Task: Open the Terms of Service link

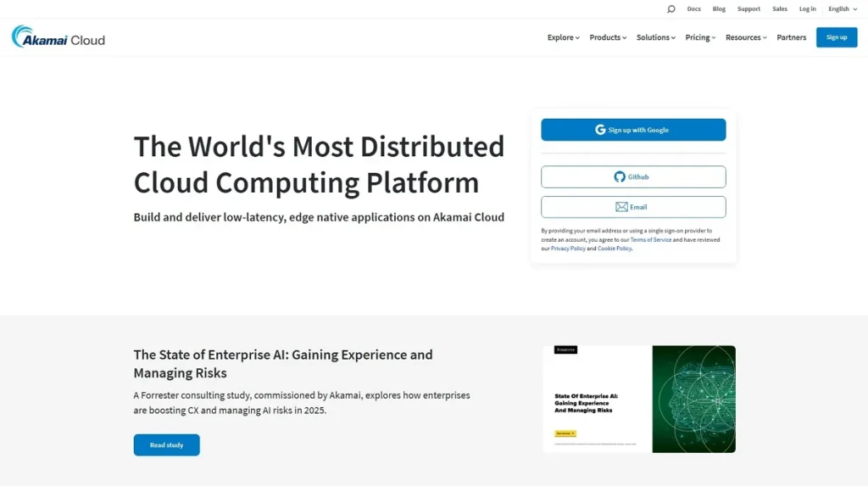Action: click(651, 239)
